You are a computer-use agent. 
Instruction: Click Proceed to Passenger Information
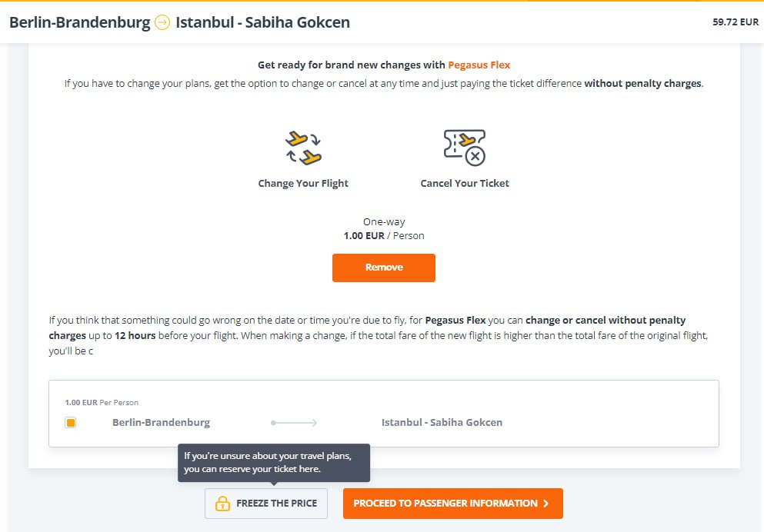click(452, 504)
